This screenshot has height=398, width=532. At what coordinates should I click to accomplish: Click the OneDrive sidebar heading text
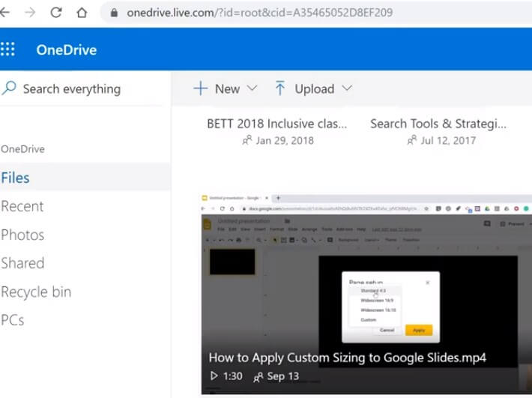point(22,149)
